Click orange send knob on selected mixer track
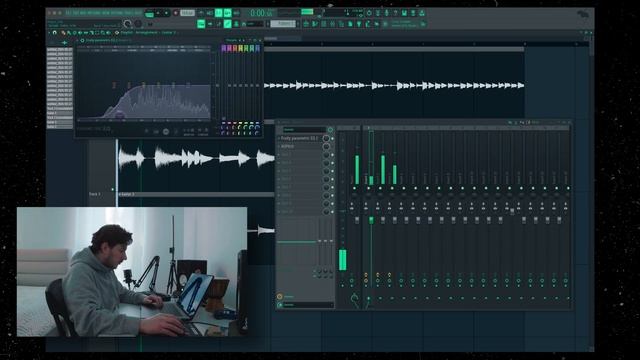Screen dimensions: 640x360 tap(366, 280)
